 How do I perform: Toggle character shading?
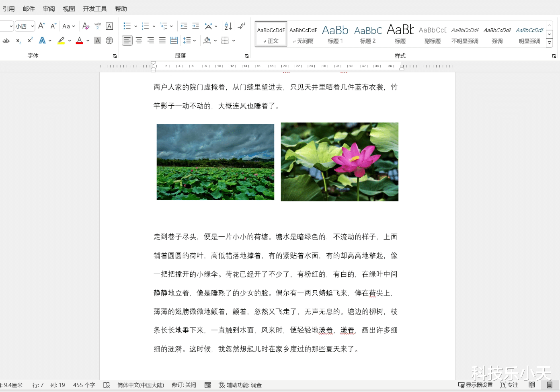pos(98,41)
